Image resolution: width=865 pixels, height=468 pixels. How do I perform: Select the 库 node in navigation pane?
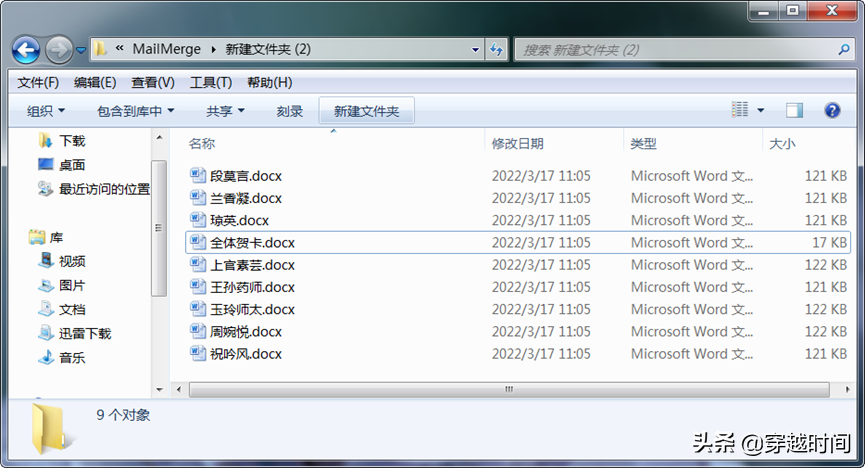click(x=56, y=237)
